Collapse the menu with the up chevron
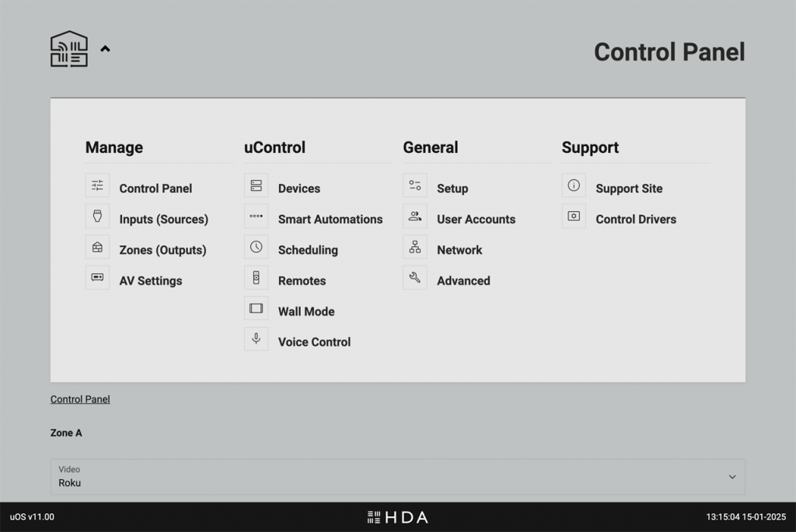 point(105,49)
